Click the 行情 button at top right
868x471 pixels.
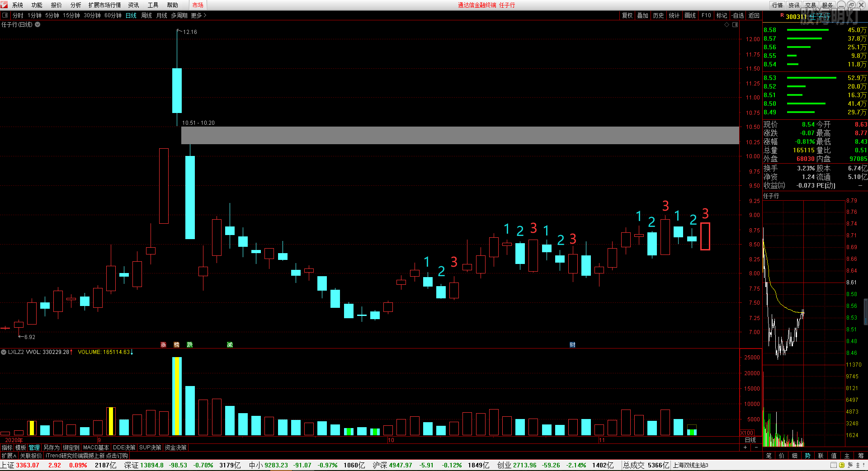(778, 5)
